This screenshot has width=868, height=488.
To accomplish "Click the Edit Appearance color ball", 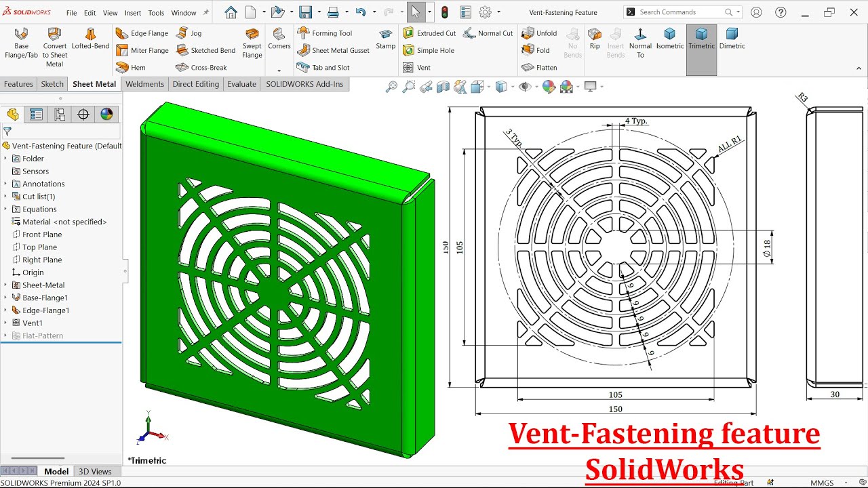I will click(549, 87).
